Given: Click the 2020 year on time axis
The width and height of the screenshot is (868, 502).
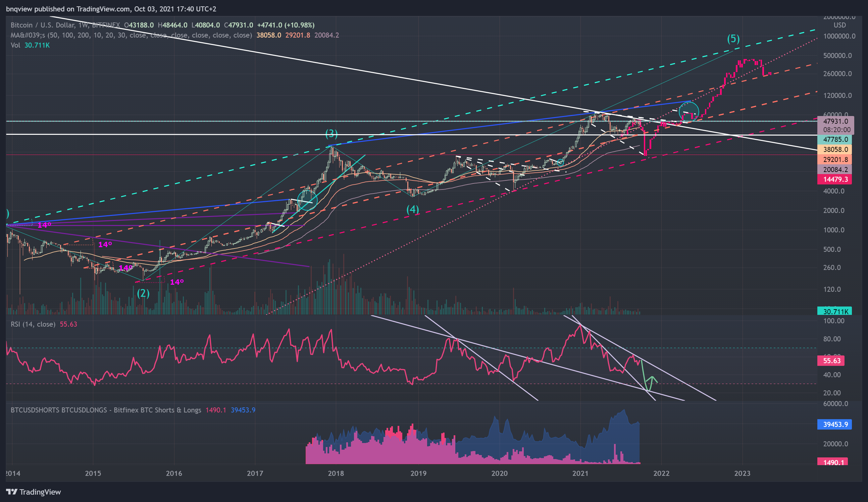Looking at the screenshot, I should (x=500, y=473).
